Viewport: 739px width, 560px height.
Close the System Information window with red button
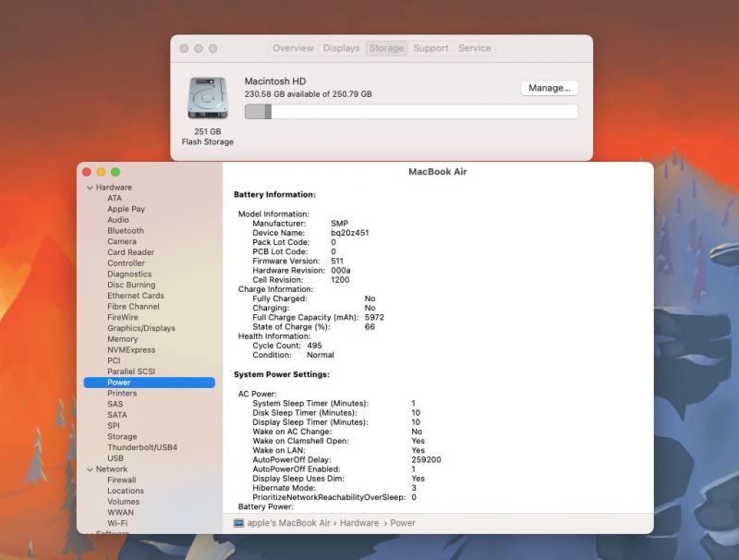coord(87,172)
